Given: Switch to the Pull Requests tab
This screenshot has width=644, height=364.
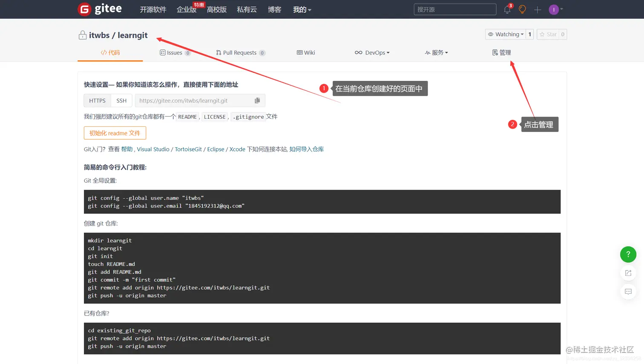Looking at the screenshot, I should tap(241, 52).
